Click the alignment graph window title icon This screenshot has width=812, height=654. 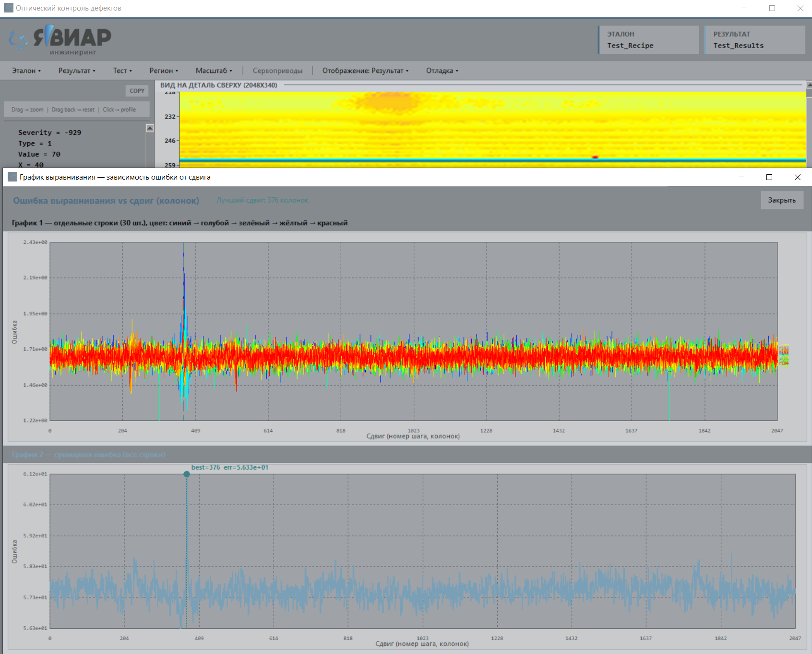click(x=12, y=177)
